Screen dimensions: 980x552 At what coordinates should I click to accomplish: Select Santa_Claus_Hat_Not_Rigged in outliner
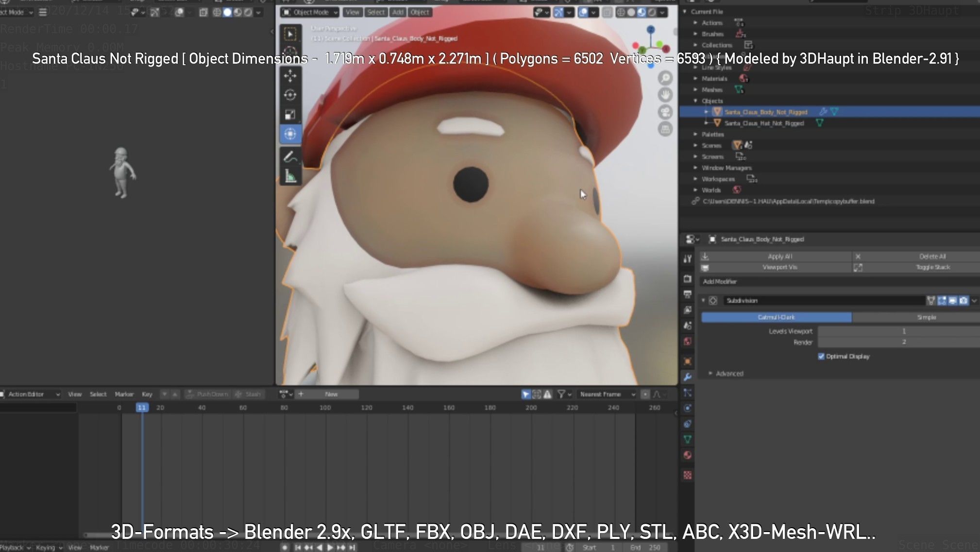[764, 123]
